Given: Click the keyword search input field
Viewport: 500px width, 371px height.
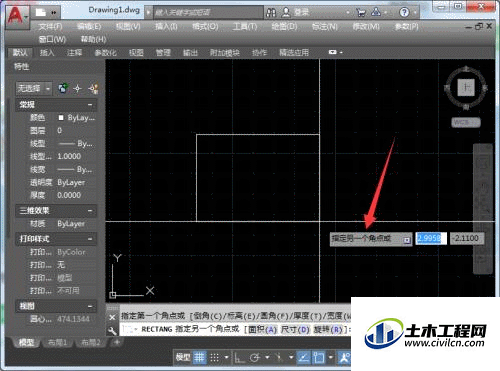Looking at the screenshot, I should 208,13.
